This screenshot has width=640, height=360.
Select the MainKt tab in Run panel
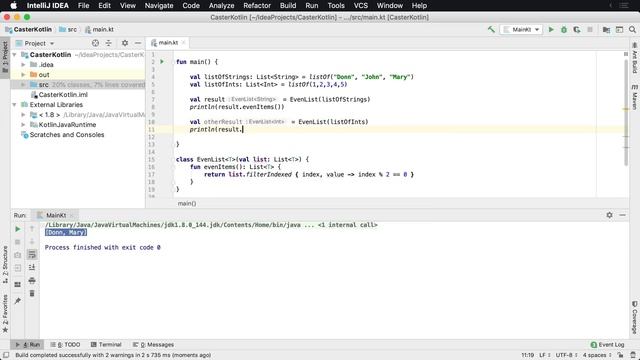(56, 215)
